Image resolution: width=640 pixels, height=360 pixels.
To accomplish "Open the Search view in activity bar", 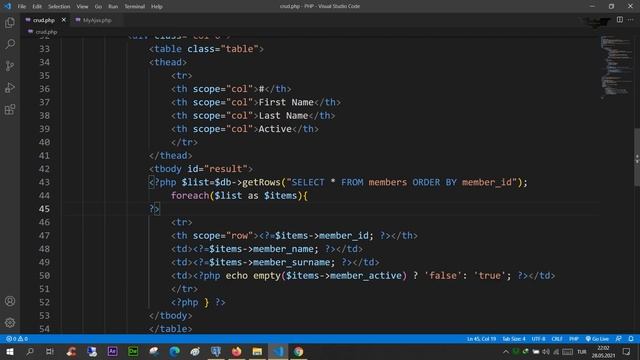I will pyautogui.click(x=10, y=44).
